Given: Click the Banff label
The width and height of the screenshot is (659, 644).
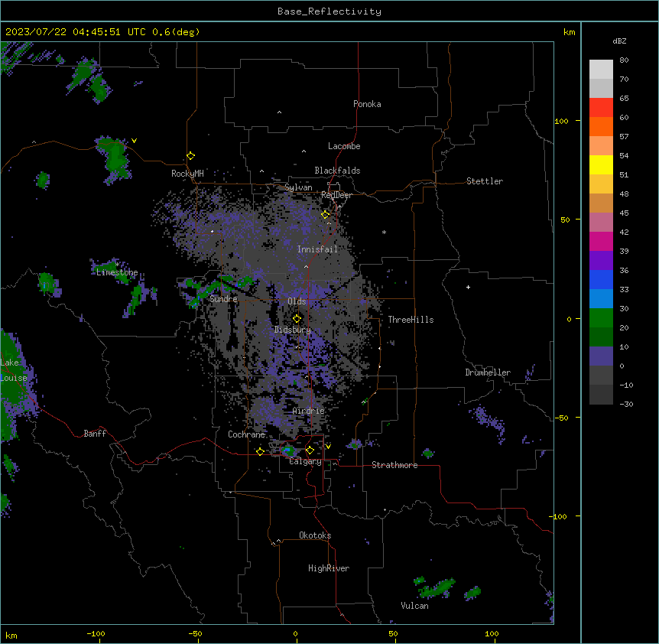Looking at the screenshot, I should 95,434.
